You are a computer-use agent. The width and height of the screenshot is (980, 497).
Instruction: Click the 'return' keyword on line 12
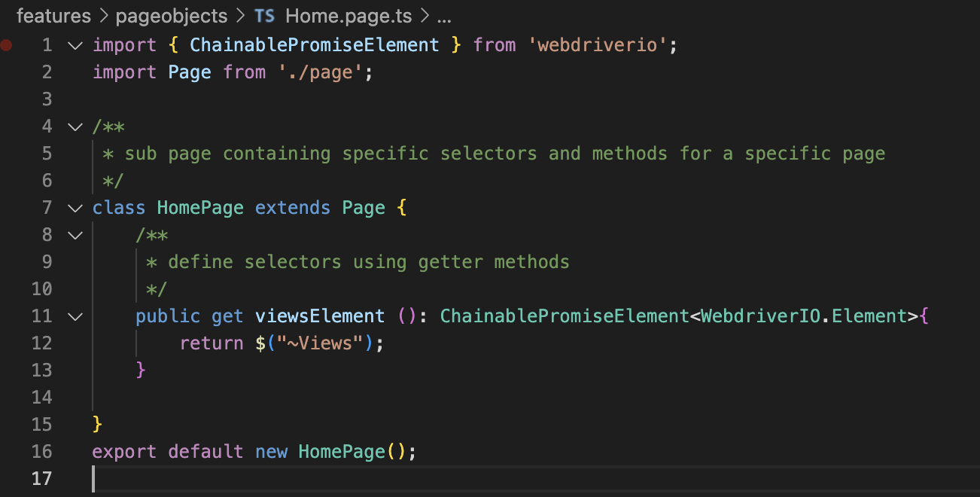pos(212,343)
